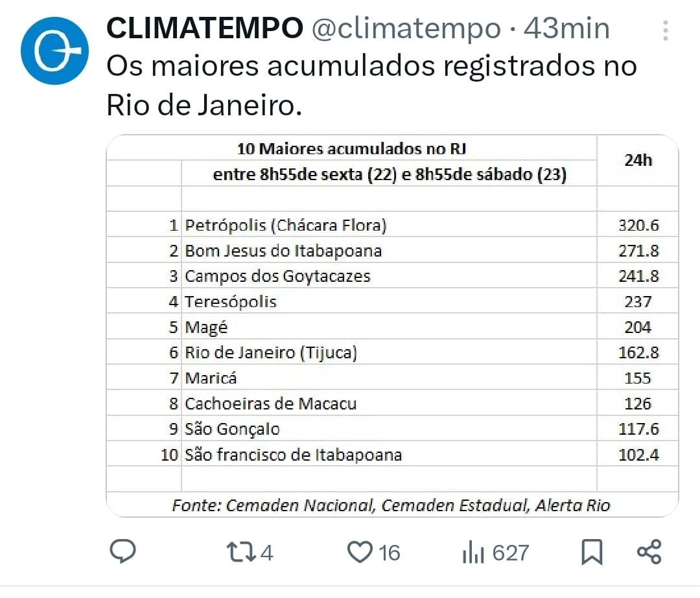Click the Fonte: Cemaden Nacional source line
The height and width of the screenshot is (598, 700).
click(x=391, y=505)
